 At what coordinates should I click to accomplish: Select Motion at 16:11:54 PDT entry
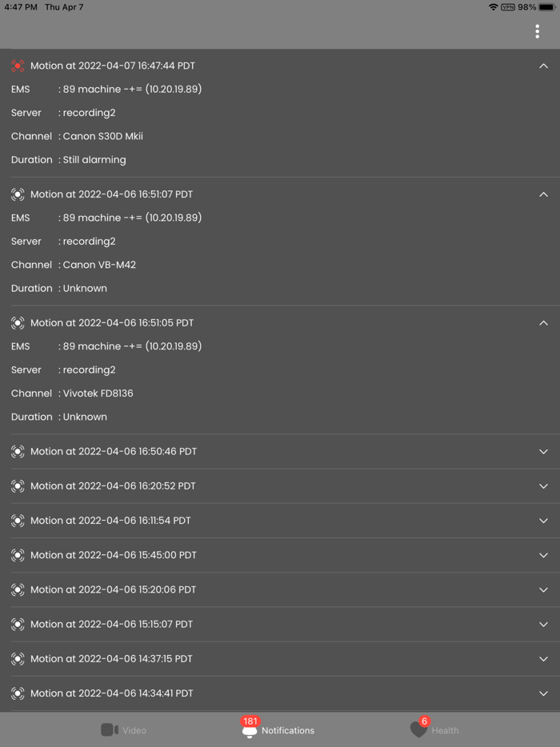click(110, 521)
